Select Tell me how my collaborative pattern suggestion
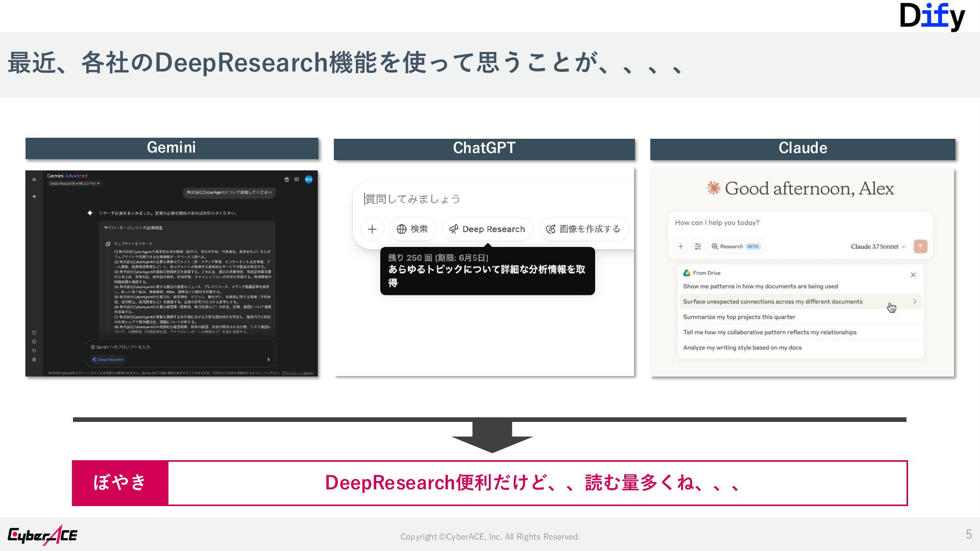Image resolution: width=980 pixels, height=551 pixels. pyautogui.click(x=800, y=332)
